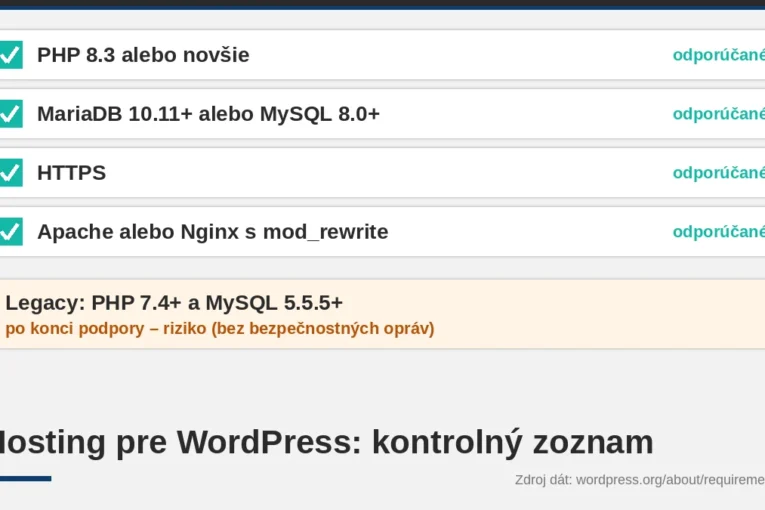Click the text 'Apache alebo Nginx s mod_rewrite'

tap(213, 232)
